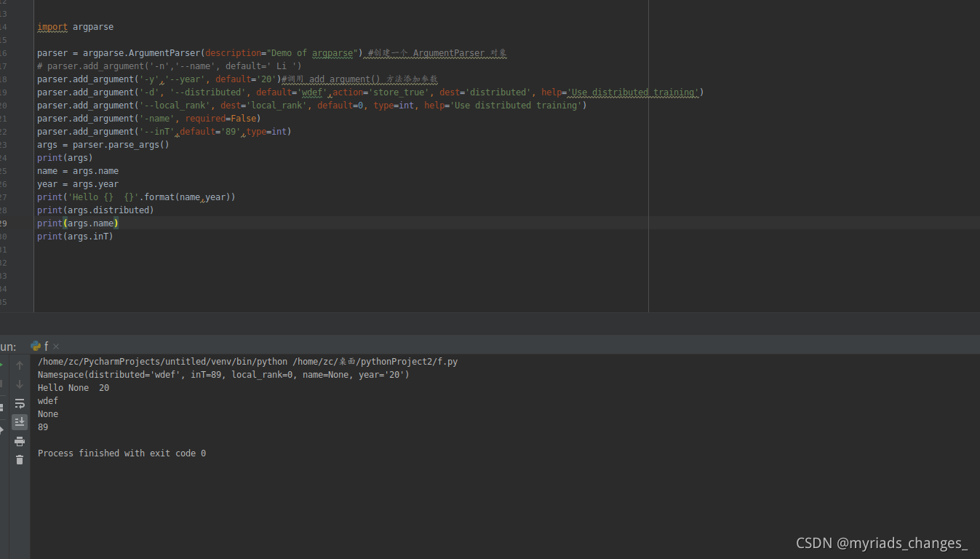Image resolution: width=980 pixels, height=559 pixels.
Task: Click the 'wdef' console output line
Action: [48, 401]
